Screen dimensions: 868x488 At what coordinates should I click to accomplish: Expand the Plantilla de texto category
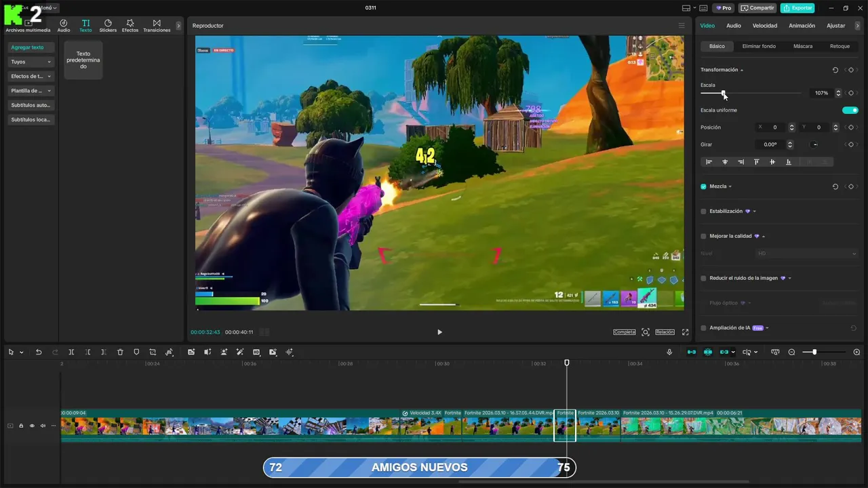point(31,90)
